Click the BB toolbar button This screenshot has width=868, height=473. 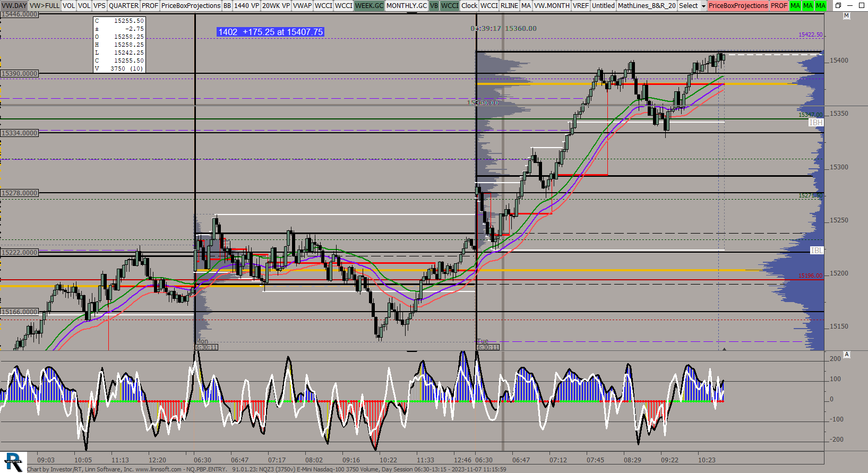[x=227, y=5]
